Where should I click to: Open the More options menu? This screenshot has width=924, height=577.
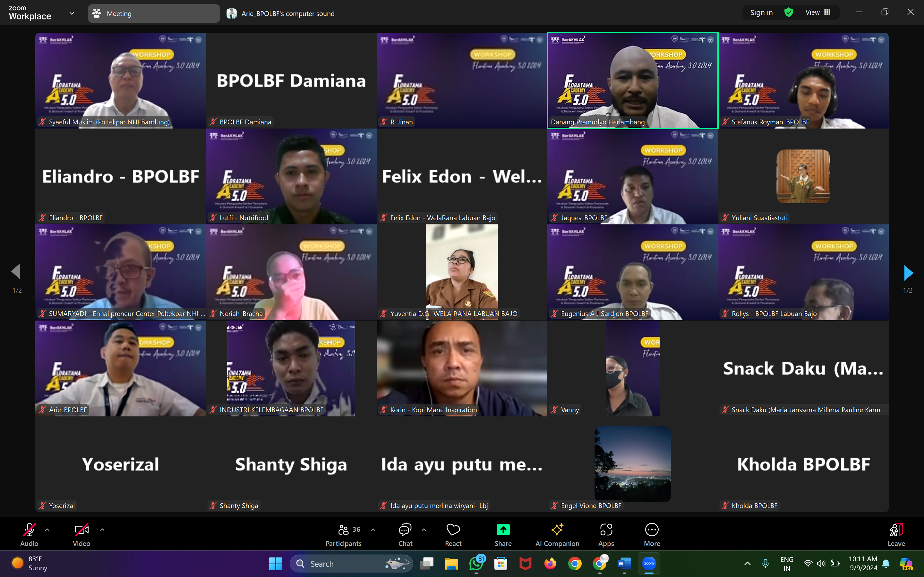coord(652,534)
